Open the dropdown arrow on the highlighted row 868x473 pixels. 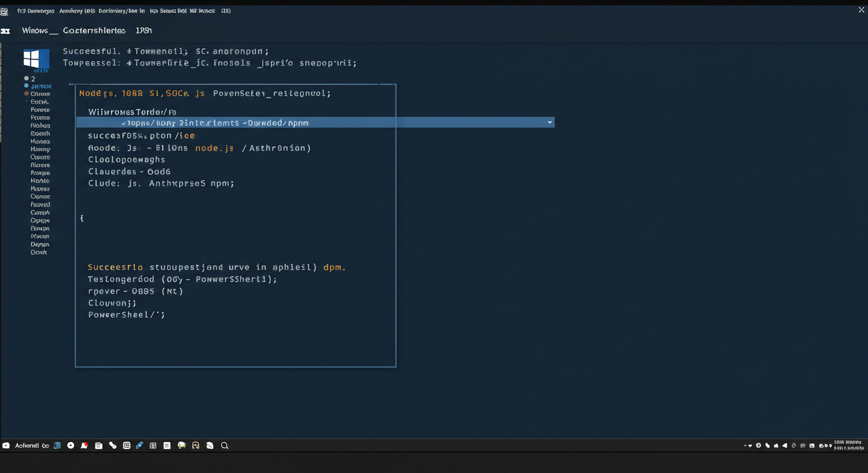click(x=549, y=123)
